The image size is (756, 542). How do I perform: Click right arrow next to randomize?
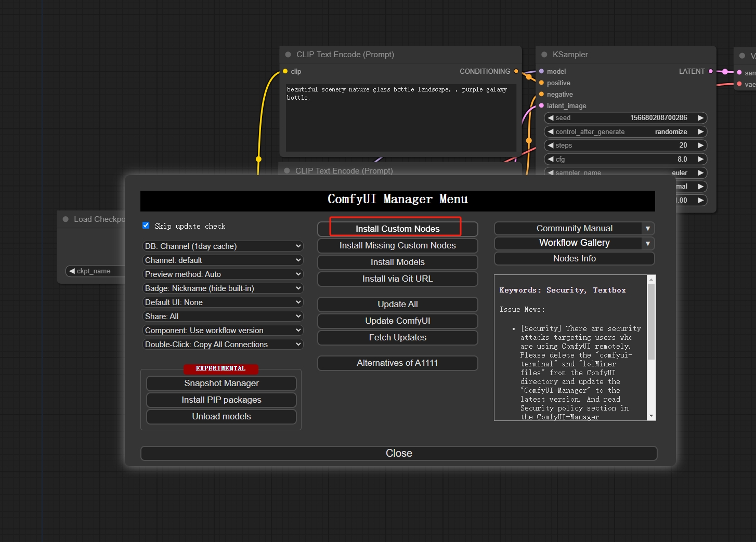[701, 131]
